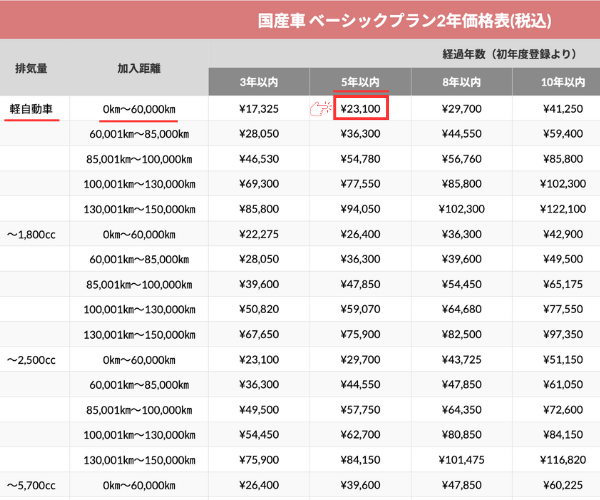Click the ¥60,225 price cell
The image size is (600, 500).
pyautogui.click(x=558, y=485)
